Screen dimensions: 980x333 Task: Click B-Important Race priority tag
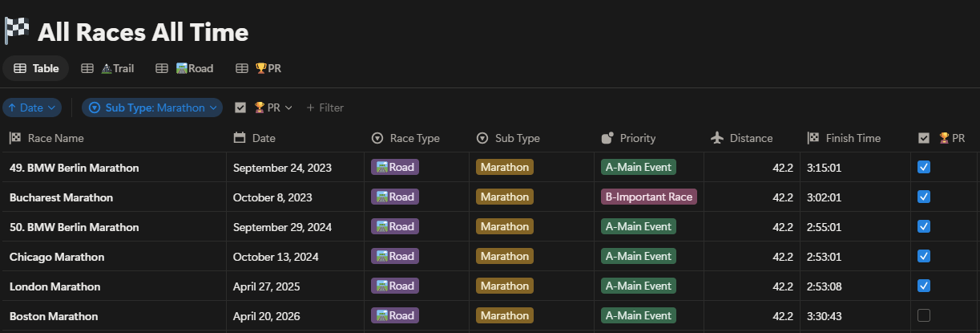pyautogui.click(x=649, y=197)
